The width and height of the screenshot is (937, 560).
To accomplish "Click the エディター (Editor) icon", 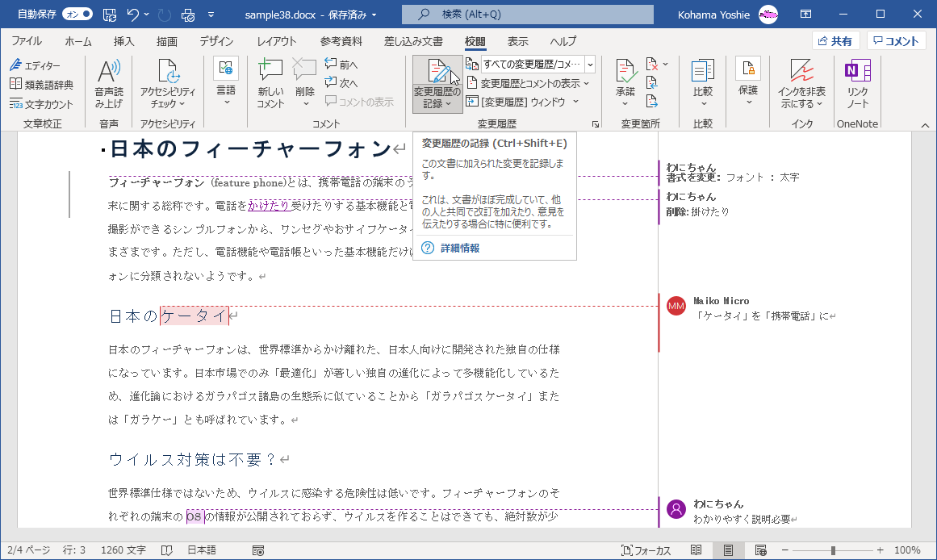I will pyautogui.click(x=36, y=65).
